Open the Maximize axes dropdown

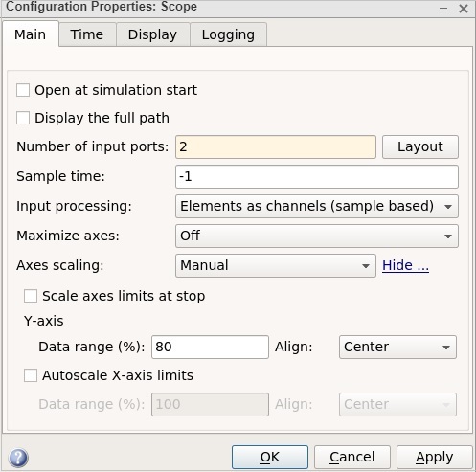coord(317,236)
